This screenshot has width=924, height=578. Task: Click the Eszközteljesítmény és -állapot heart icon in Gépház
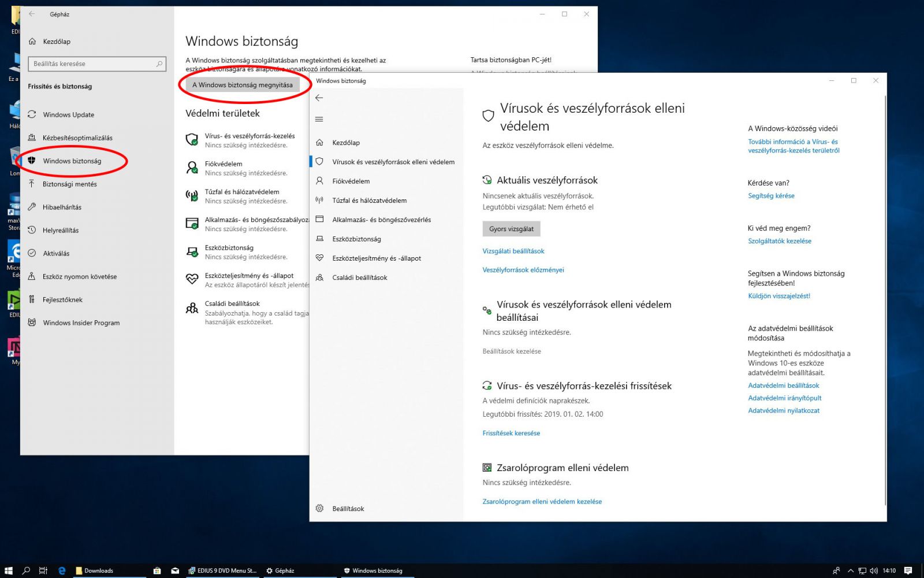tap(192, 279)
